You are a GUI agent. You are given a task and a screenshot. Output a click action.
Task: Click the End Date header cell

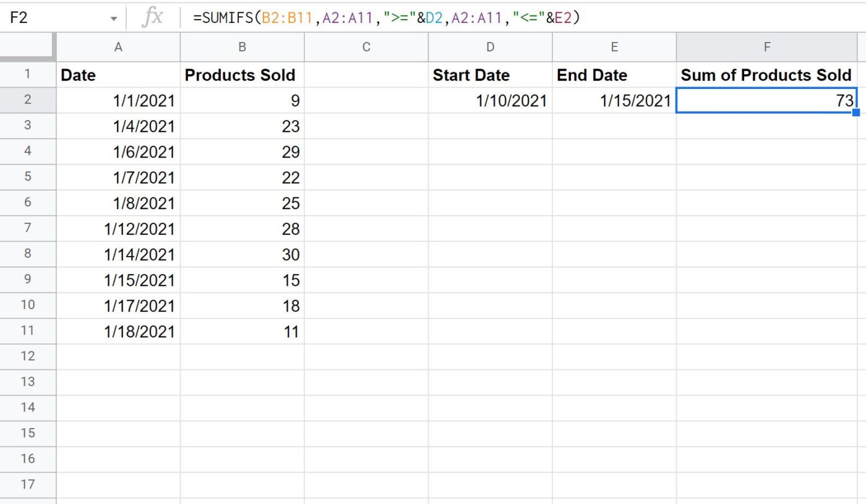[614, 75]
